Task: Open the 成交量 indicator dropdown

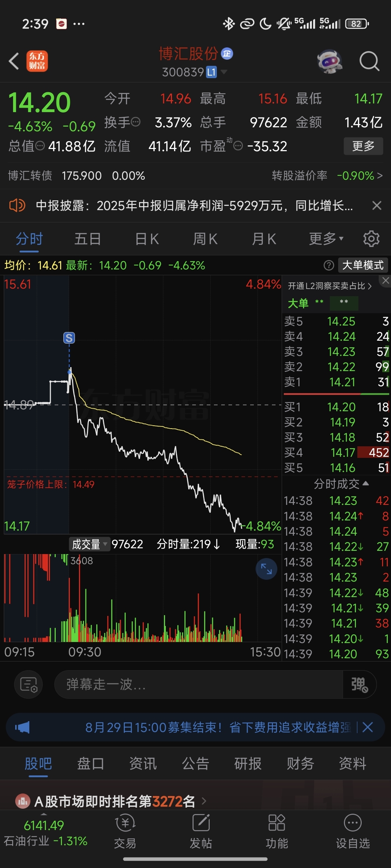Action: point(90,544)
